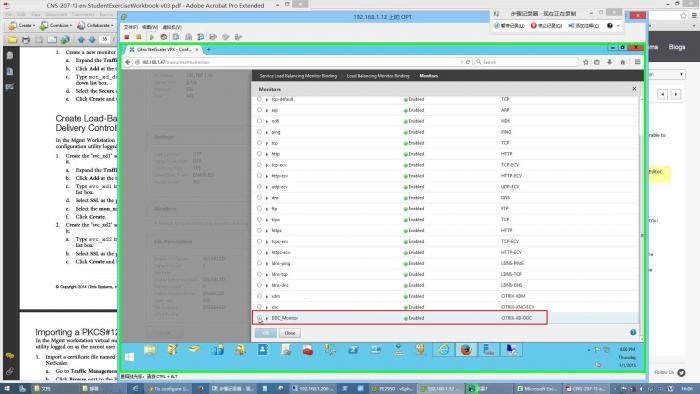Image resolution: width=700 pixels, height=394 pixels.
Task: Open Firefox home page icon
Action: click(x=622, y=62)
